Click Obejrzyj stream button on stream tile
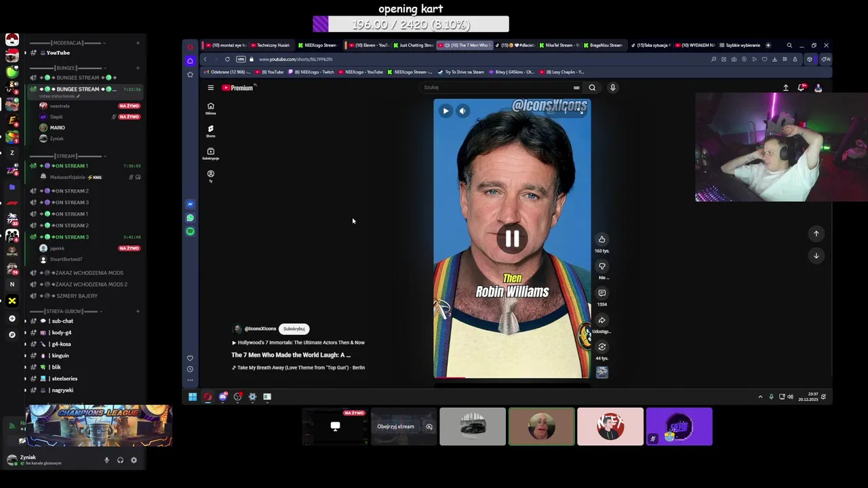 tap(395, 427)
